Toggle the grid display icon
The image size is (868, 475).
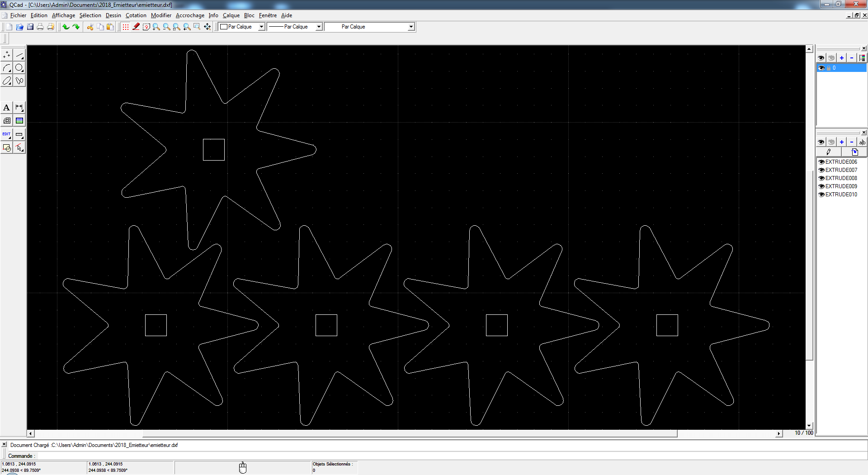(126, 27)
